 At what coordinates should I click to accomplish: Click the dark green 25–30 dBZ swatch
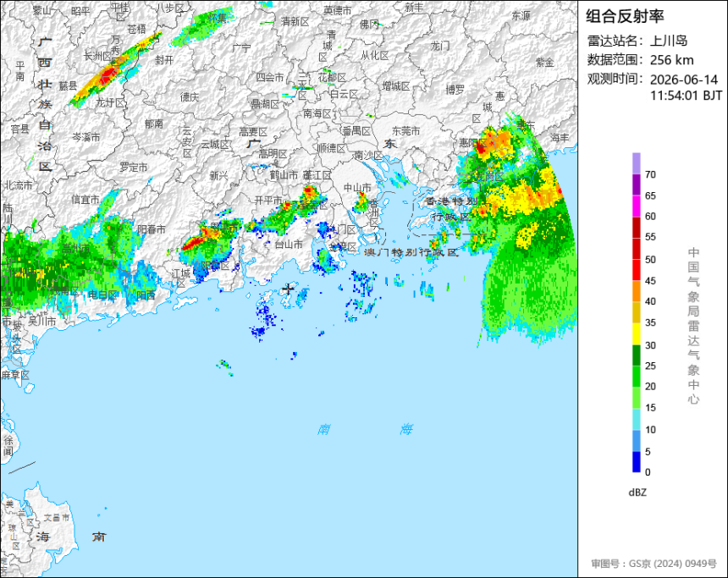coord(636,355)
